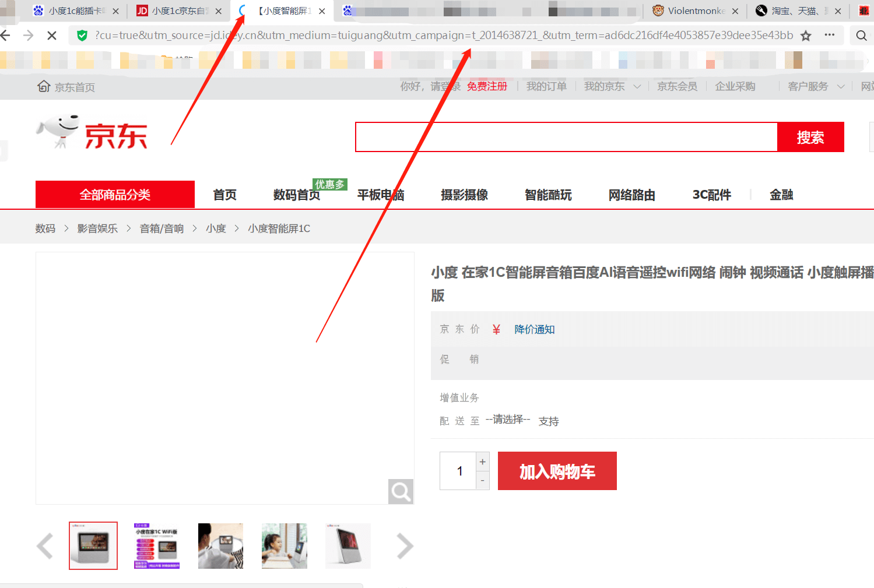The height and width of the screenshot is (588, 874).
Task: Go to 首页 in navigation
Action: tap(224, 195)
